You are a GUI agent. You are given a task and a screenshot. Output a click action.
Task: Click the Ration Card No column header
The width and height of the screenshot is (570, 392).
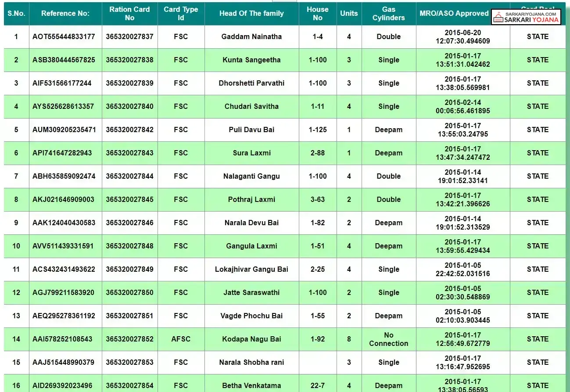tap(129, 14)
